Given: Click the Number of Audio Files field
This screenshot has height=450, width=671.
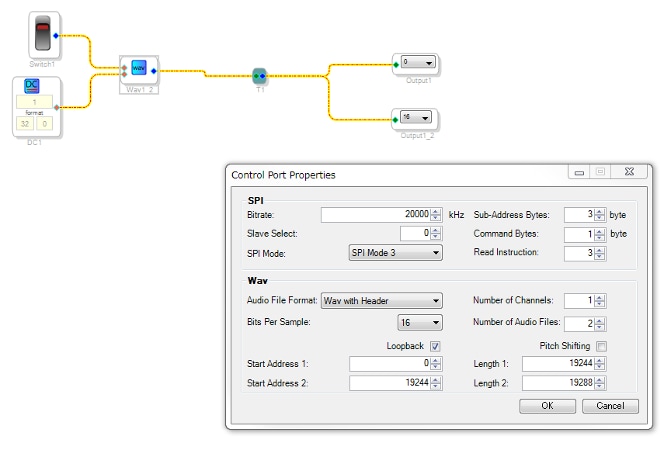Looking at the screenshot, I should [579, 324].
